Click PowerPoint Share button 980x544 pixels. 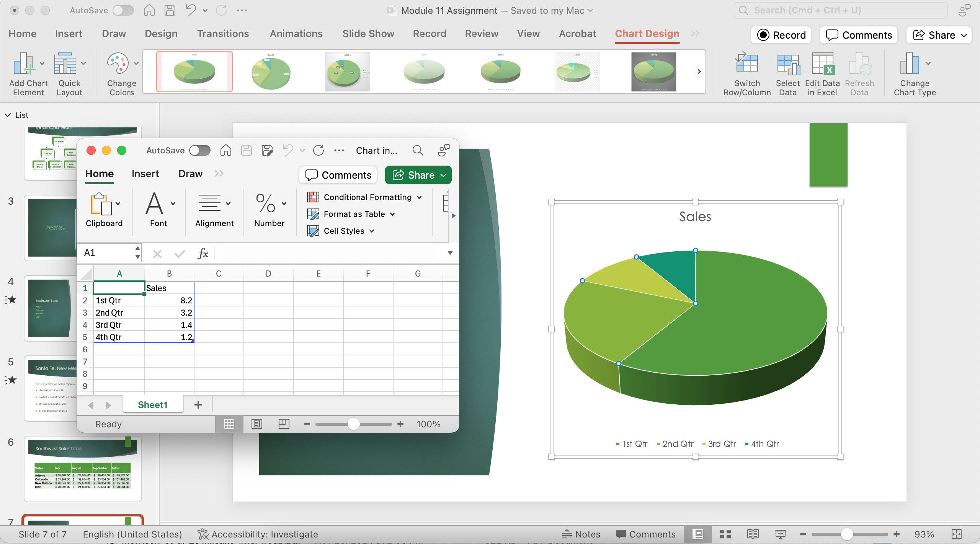tap(939, 35)
